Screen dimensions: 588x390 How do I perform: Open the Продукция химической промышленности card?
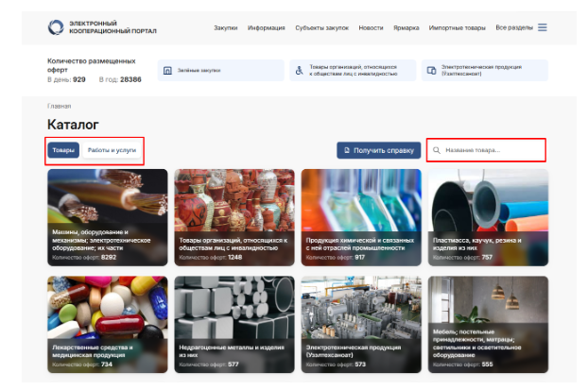click(361, 217)
